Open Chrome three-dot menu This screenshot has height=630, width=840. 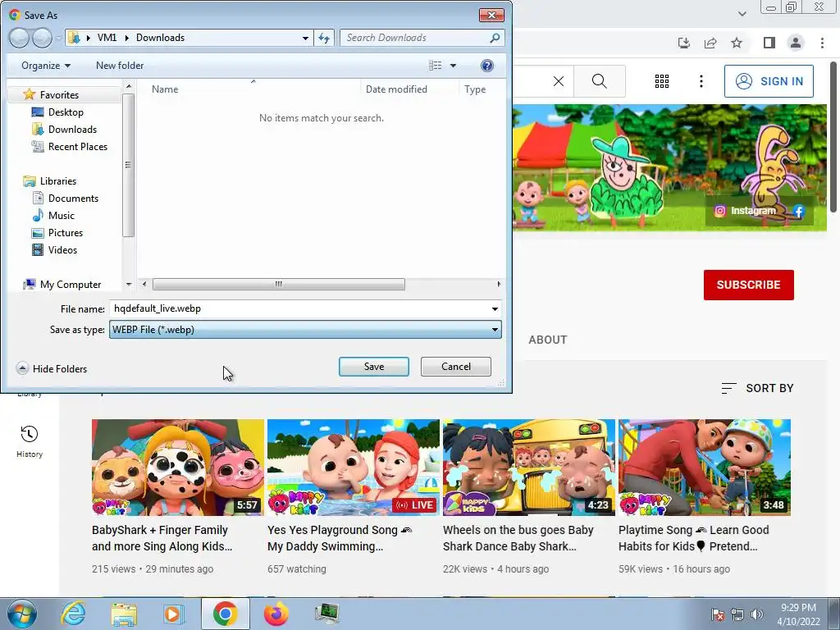click(822, 43)
